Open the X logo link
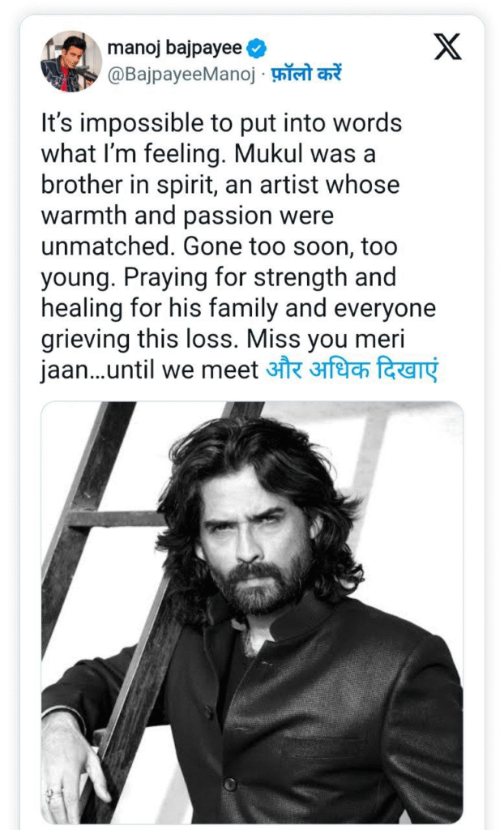Viewport: 504px width, 830px height. 447,46
